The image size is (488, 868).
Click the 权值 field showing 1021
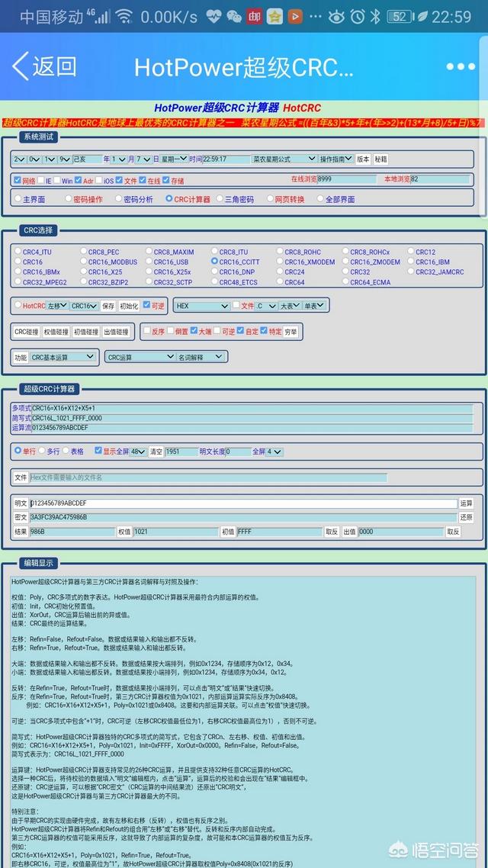pyautogui.click(x=176, y=532)
